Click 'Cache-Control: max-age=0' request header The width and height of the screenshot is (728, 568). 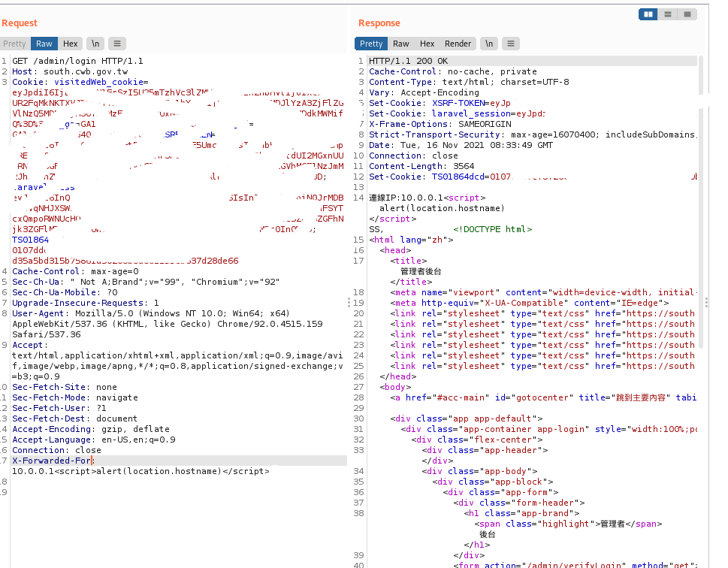coord(75,272)
